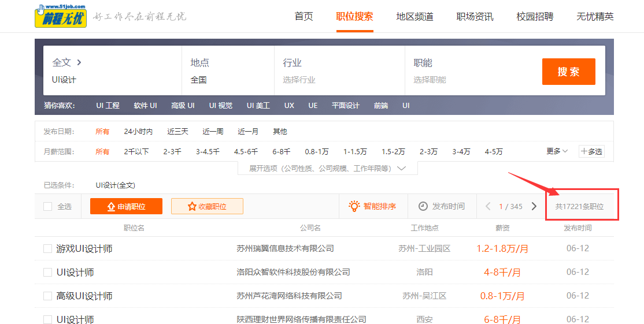This screenshot has height=324, width=644.
Task: Filter publish date by 近一月
Action: tap(248, 132)
